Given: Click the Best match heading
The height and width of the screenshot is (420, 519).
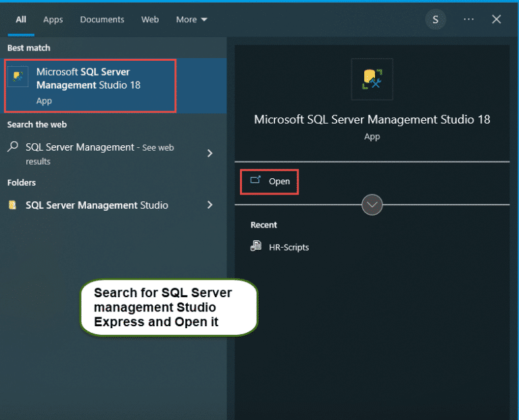Looking at the screenshot, I should (x=29, y=48).
